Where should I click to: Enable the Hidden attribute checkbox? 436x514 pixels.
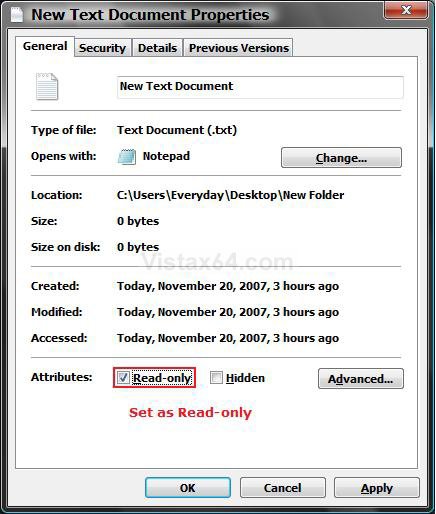pos(216,378)
